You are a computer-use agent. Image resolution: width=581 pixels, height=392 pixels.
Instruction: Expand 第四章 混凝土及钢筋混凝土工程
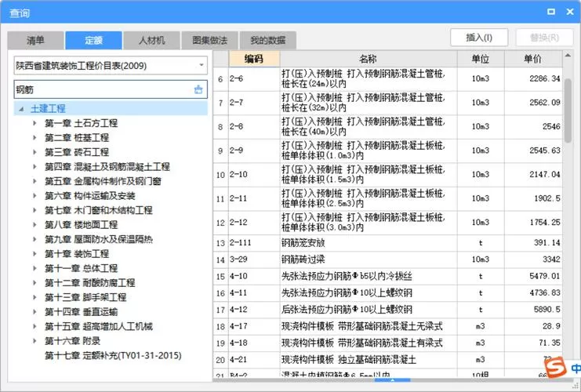[x=34, y=166]
